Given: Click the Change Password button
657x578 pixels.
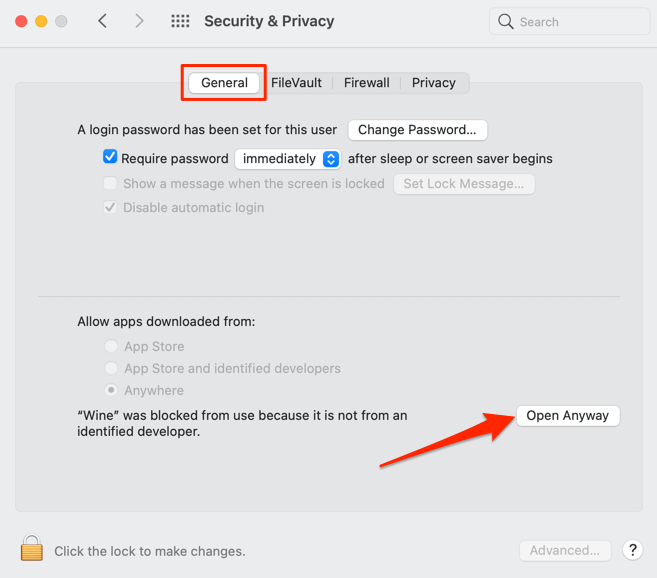Looking at the screenshot, I should click(417, 130).
